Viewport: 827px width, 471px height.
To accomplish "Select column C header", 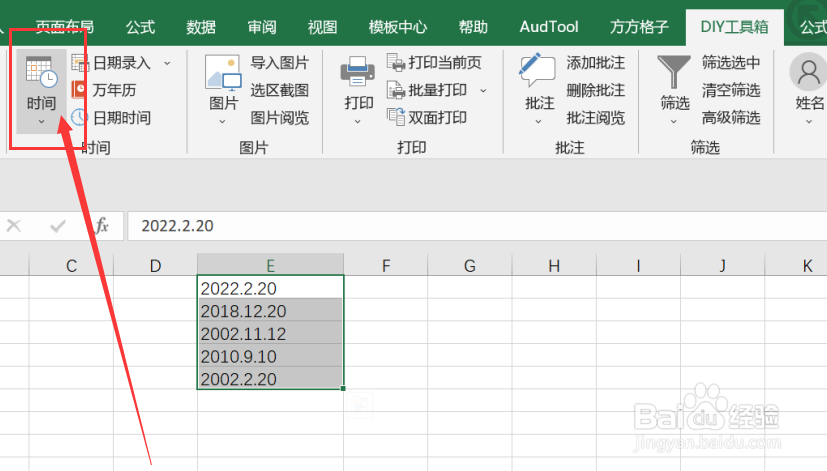I will tap(71, 265).
